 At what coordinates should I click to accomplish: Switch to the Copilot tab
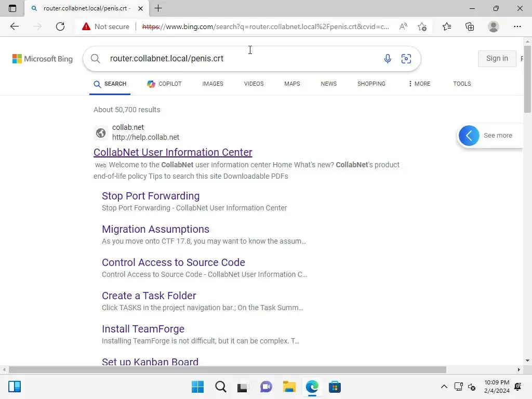coord(164,84)
